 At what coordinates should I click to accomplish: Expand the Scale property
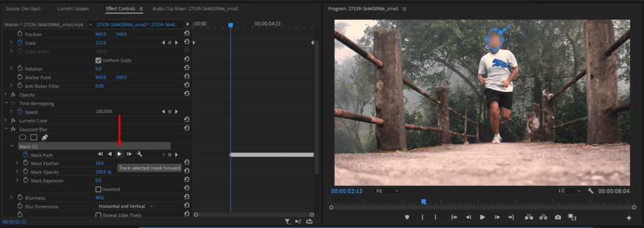click(x=11, y=43)
